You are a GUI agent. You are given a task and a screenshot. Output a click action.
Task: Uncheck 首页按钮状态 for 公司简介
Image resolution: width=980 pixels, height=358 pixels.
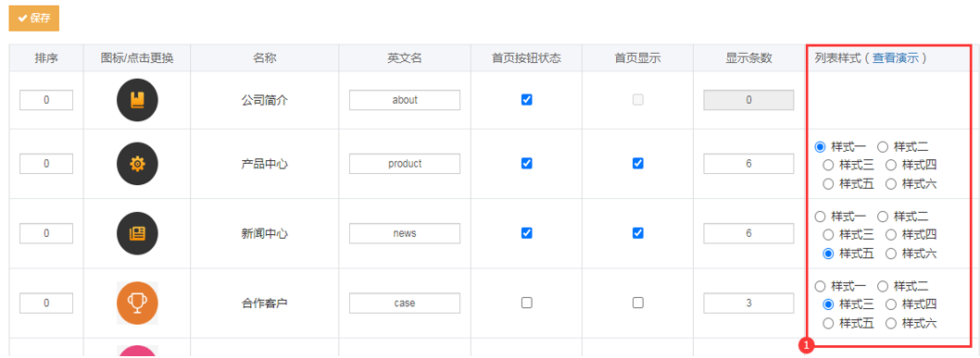coord(527,100)
